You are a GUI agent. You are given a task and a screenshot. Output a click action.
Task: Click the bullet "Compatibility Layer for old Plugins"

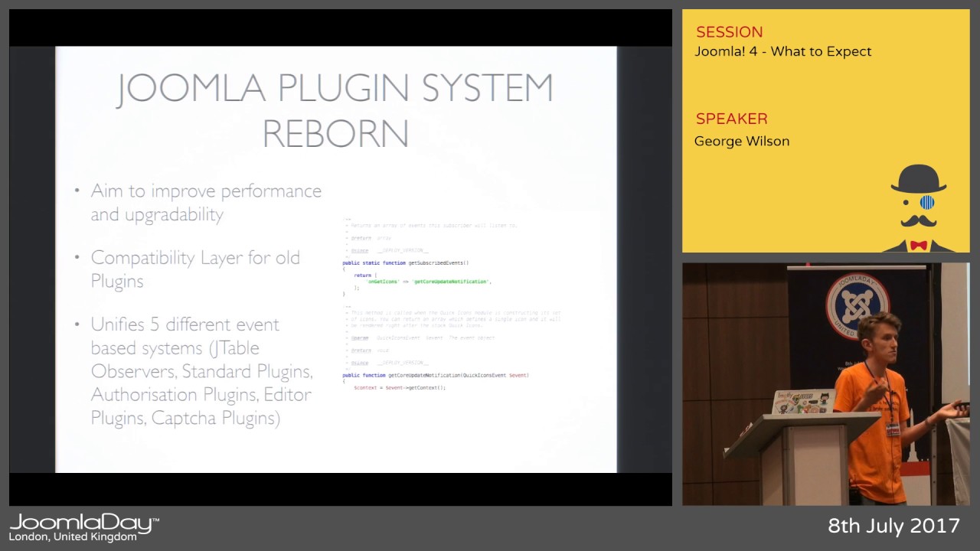tap(195, 269)
